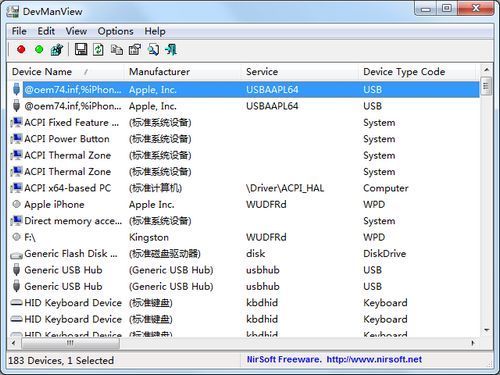Click the horizontal scrollbar right arrow

pyautogui.click(x=473, y=343)
